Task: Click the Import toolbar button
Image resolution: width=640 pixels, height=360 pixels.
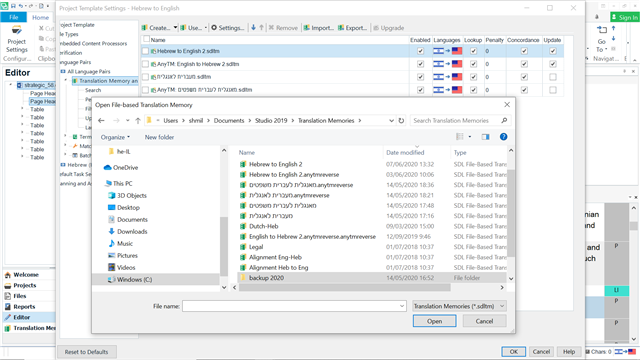Action: [x=318, y=28]
